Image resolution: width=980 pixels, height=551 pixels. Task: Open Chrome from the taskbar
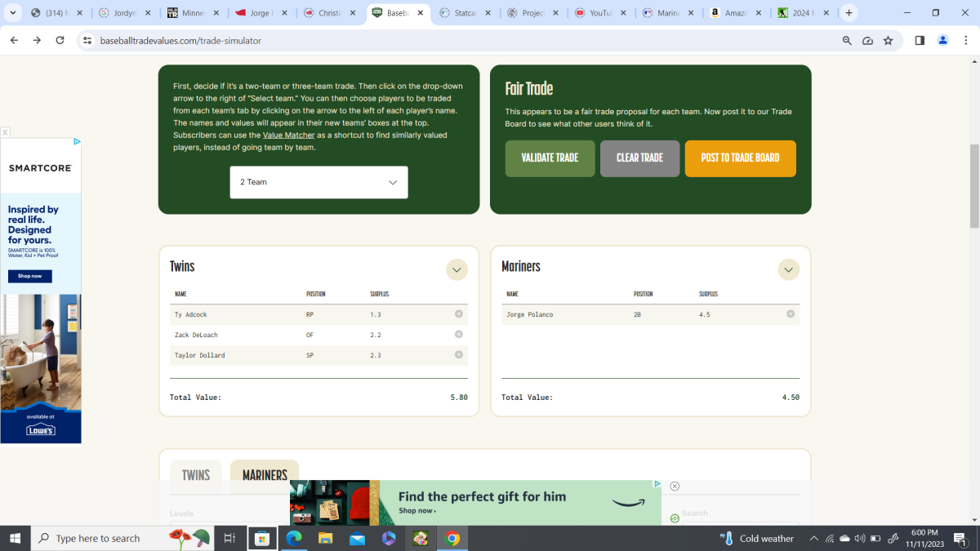point(452,538)
